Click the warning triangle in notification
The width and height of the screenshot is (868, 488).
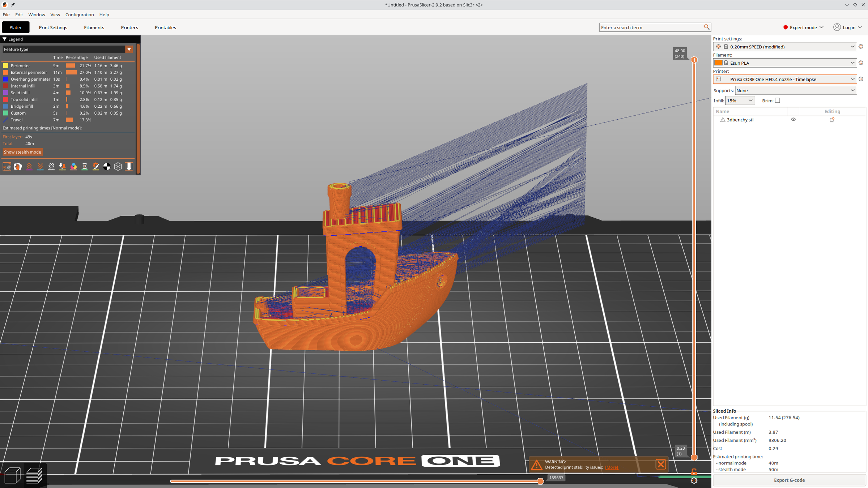tap(536, 465)
